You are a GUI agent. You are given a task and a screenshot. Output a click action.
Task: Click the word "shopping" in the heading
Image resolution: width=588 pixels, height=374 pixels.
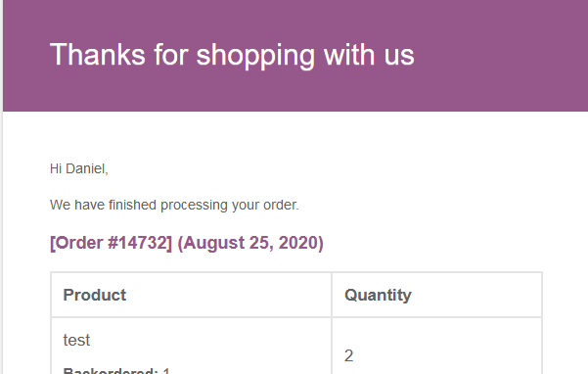click(x=255, y=56)
